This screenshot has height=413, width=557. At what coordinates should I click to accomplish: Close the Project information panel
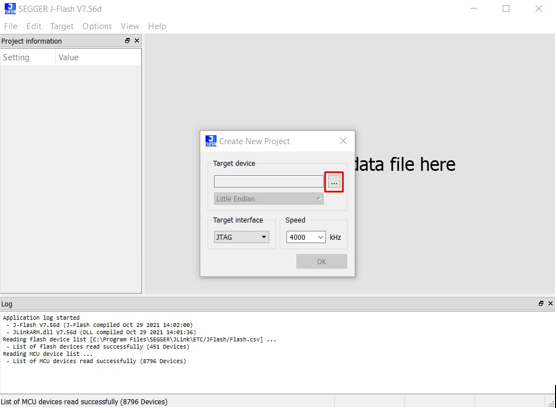click(137, 41)
